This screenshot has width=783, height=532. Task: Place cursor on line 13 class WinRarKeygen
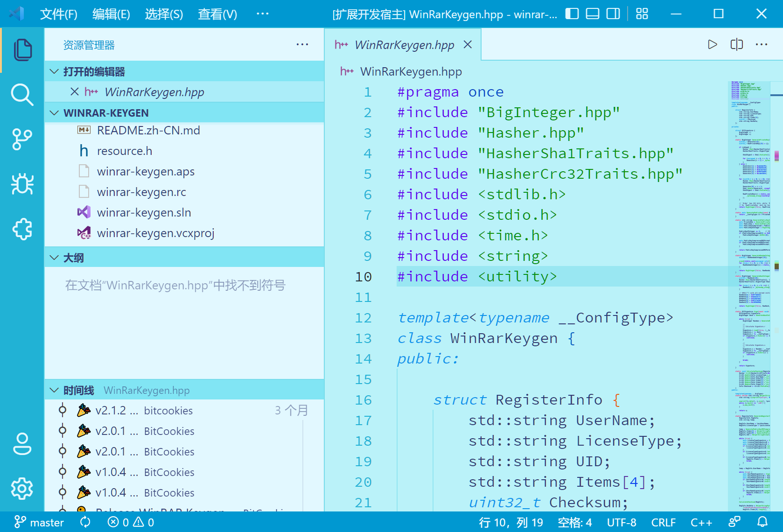[486, 338]
